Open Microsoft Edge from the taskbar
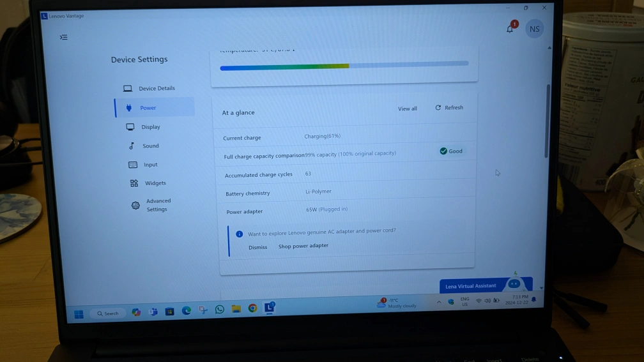 tap(186, 311)
